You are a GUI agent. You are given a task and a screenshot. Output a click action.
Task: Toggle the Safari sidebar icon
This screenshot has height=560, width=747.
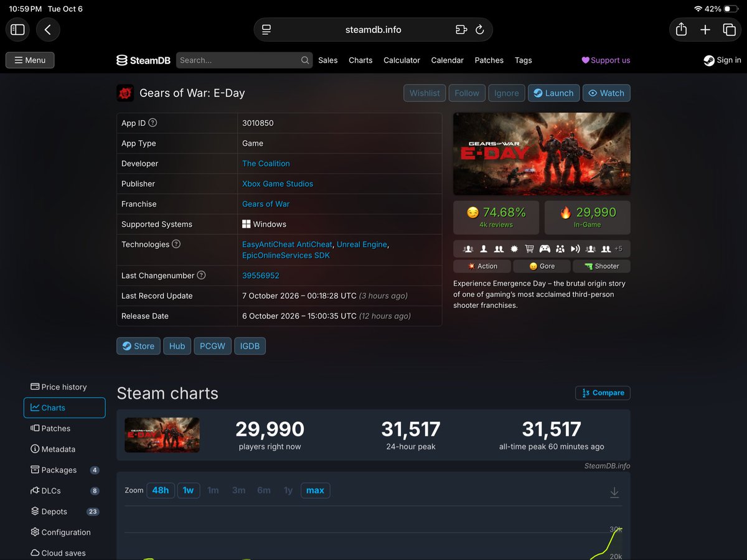tap(18, 29)
